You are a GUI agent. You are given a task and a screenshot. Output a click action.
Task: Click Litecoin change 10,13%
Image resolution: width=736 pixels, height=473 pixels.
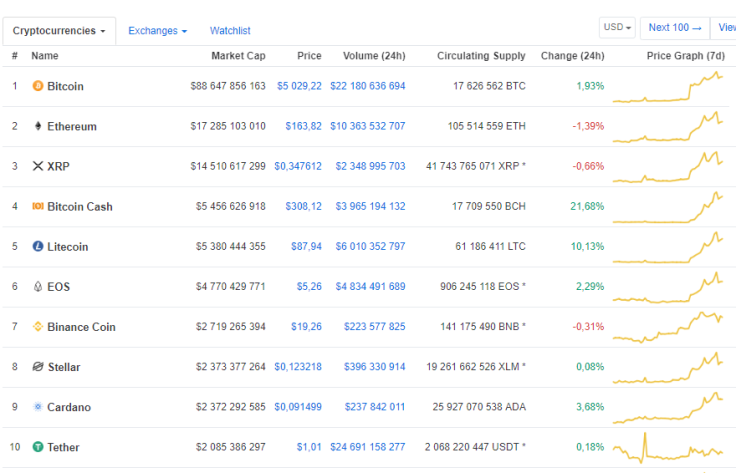(587, 246)
